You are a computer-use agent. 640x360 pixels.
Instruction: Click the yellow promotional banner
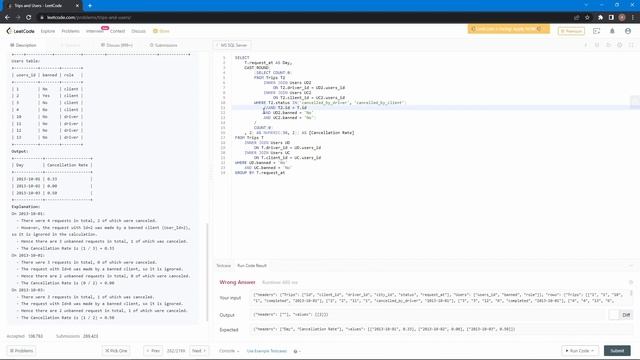pos(509,29)
